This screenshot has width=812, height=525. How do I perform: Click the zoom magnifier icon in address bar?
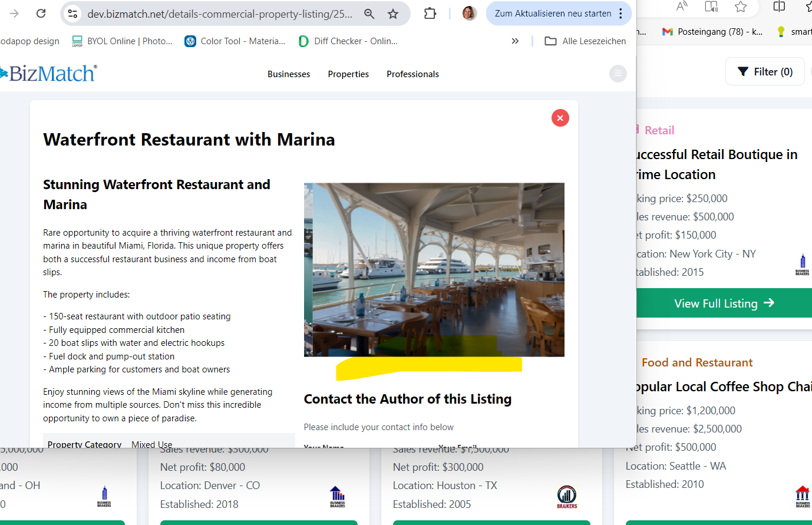[369, 14]
